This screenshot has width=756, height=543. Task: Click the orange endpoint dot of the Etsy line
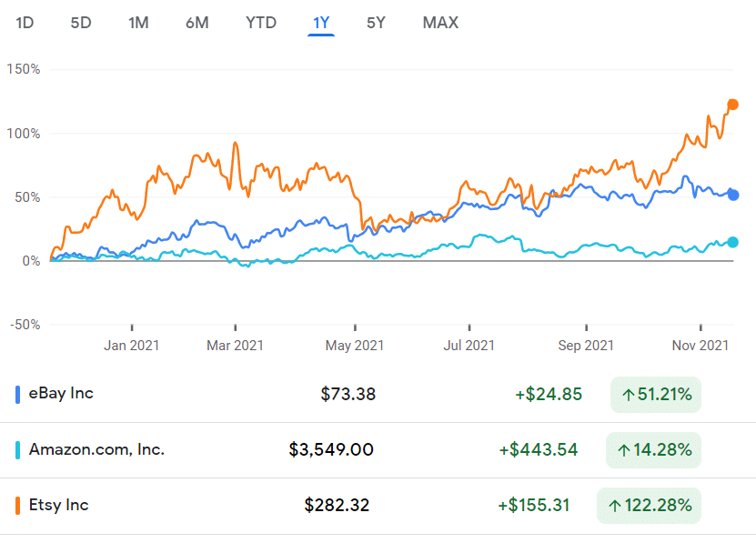tap(732, 105)
